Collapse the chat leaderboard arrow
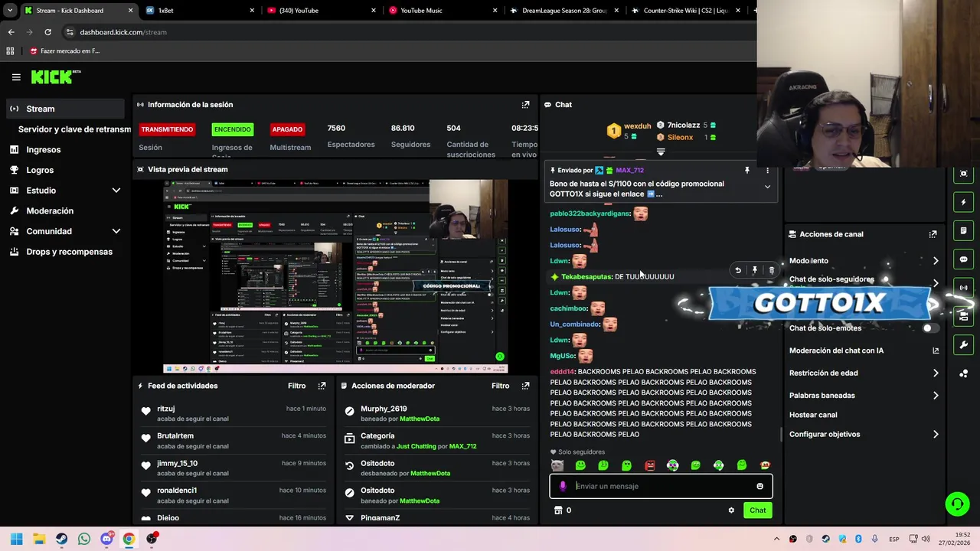The height and width of the screenshot is (551, 980). coord(661,152)
